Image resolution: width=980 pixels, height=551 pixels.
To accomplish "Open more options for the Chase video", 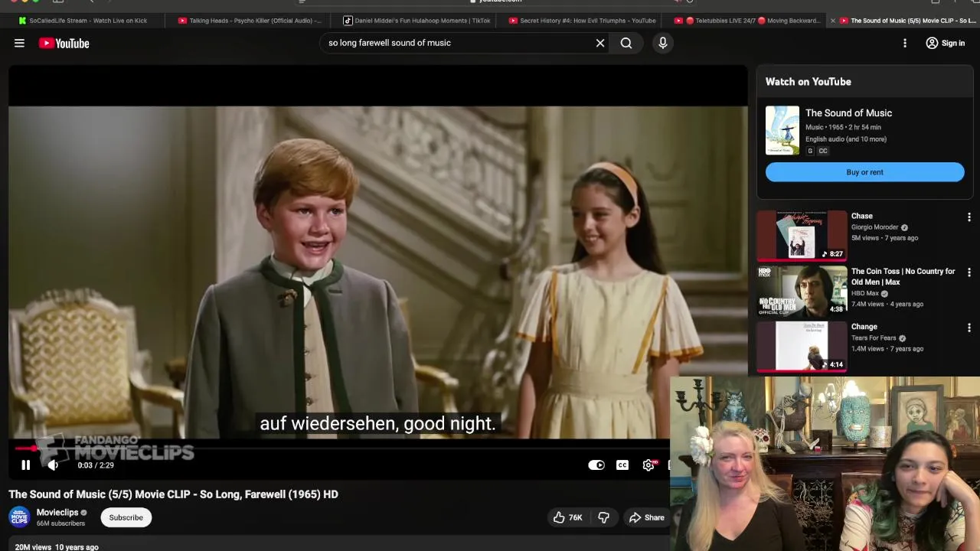I will click(969, 217).
